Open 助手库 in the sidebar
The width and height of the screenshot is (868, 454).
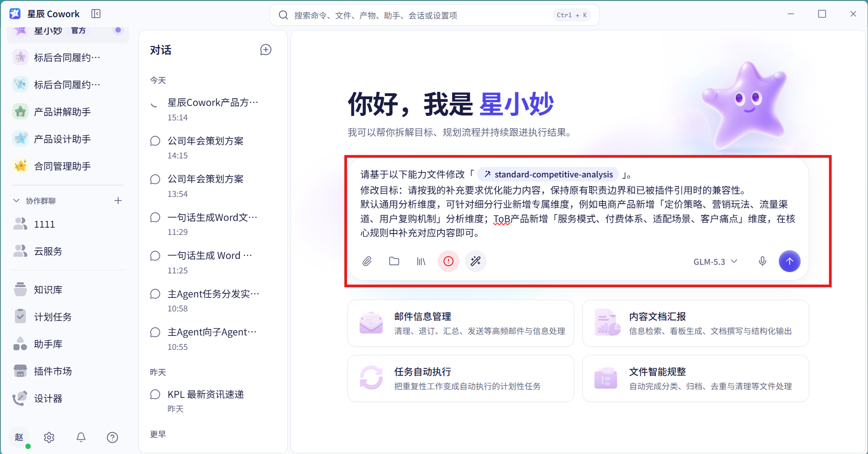click(68, 344)
